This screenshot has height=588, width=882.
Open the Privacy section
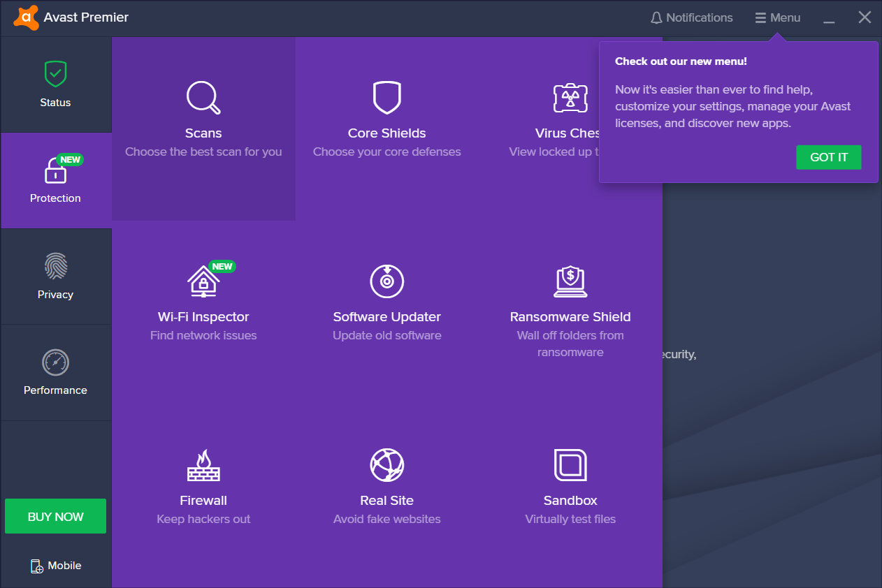point(55,276)
